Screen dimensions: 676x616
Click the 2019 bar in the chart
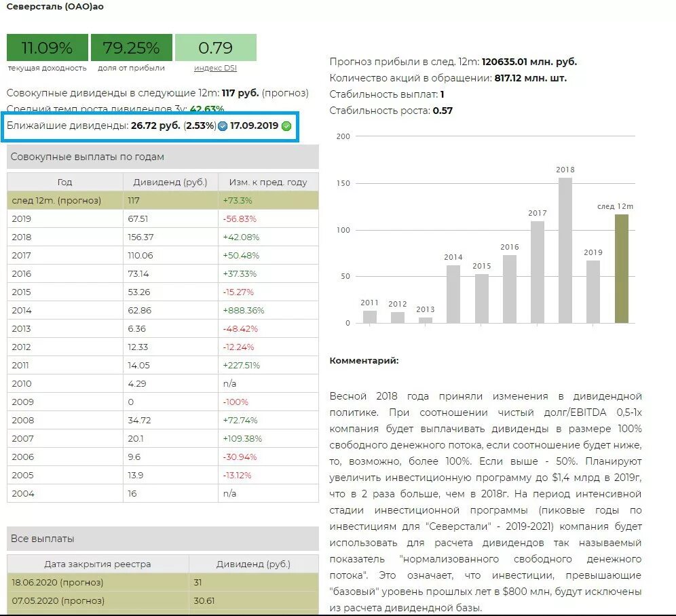(x=593, y=292)
